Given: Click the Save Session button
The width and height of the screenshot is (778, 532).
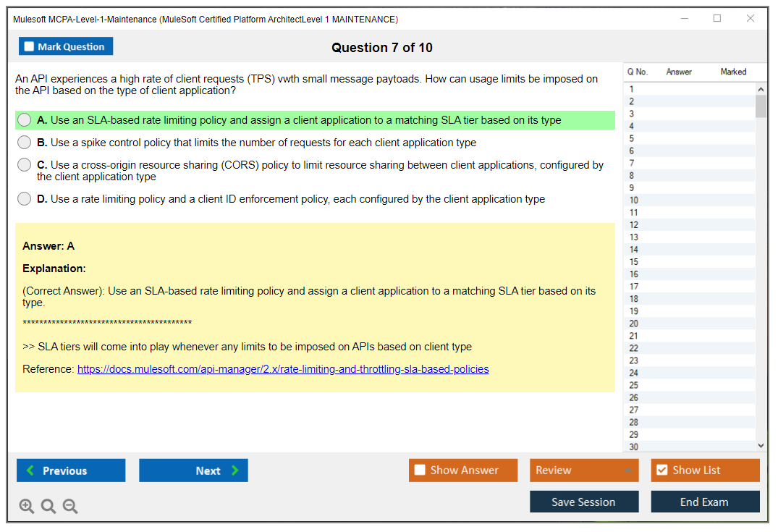Looking at the screenshot, I should [583, 502].
